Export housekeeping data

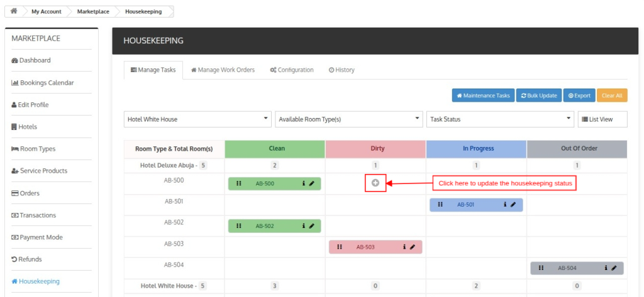579,95
